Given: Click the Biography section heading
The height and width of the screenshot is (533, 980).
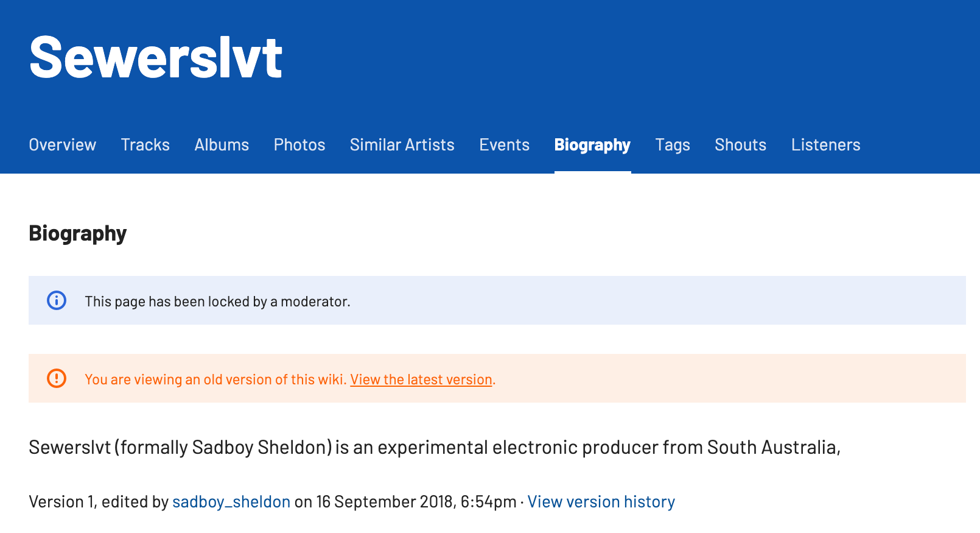Looking at the screenshot, I should click(78, 233).
